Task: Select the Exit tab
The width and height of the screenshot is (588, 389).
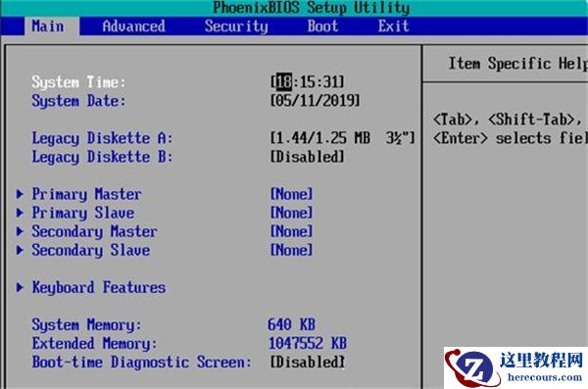Action: tap(393, 26)
